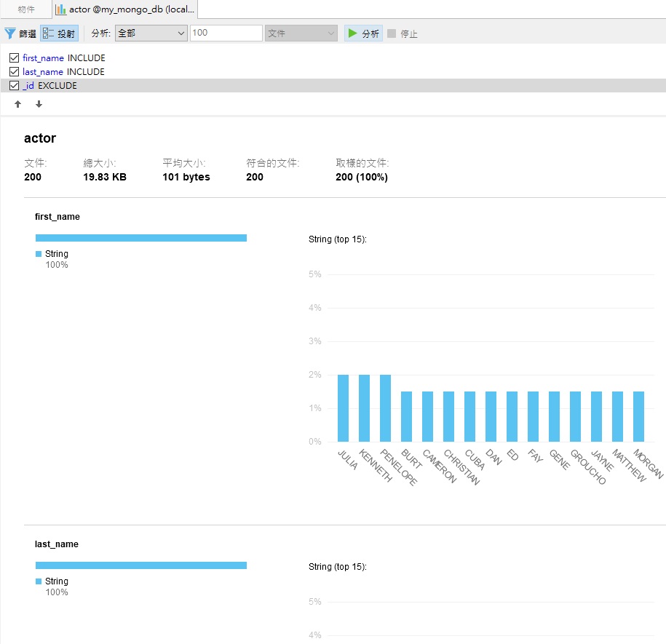Screen dimensions: 666x644
Task: Click the first_name field name link
Action: click(43, 57)
